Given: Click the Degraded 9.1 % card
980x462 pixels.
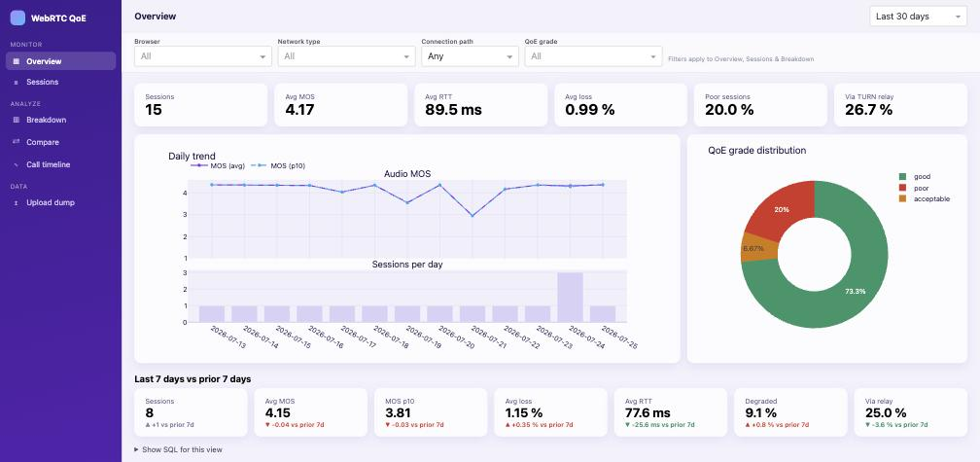Looking at the screenshot, I should click(790, 412).
